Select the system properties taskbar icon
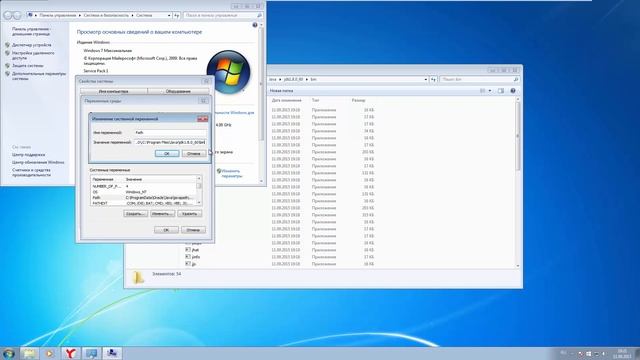The height and width of the screenshot is (360, 640). pyautogui.click(x=112, y=353)
